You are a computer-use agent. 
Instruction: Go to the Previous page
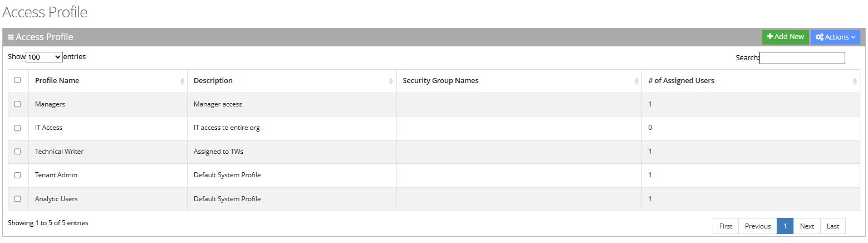pyautogui.click(x=757, y=226)
